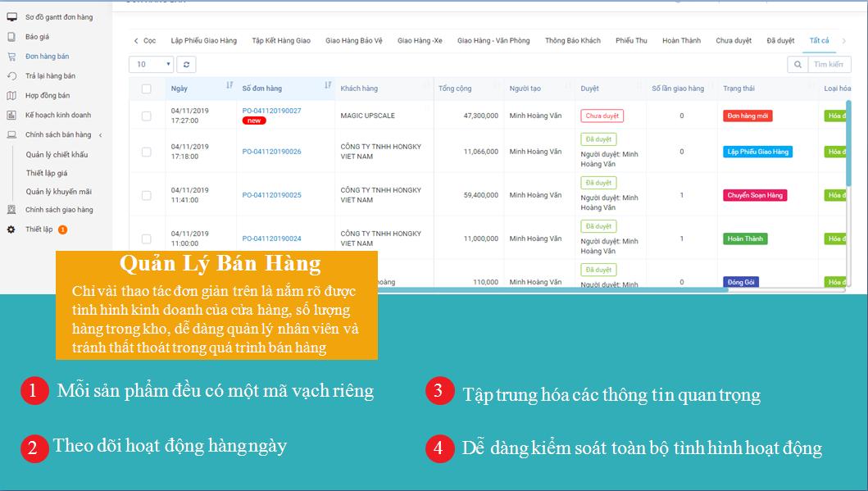The image size is (868, 491).
Task: Click the Trả lại hàng bán return icon
Action: (x=11, y=76)
